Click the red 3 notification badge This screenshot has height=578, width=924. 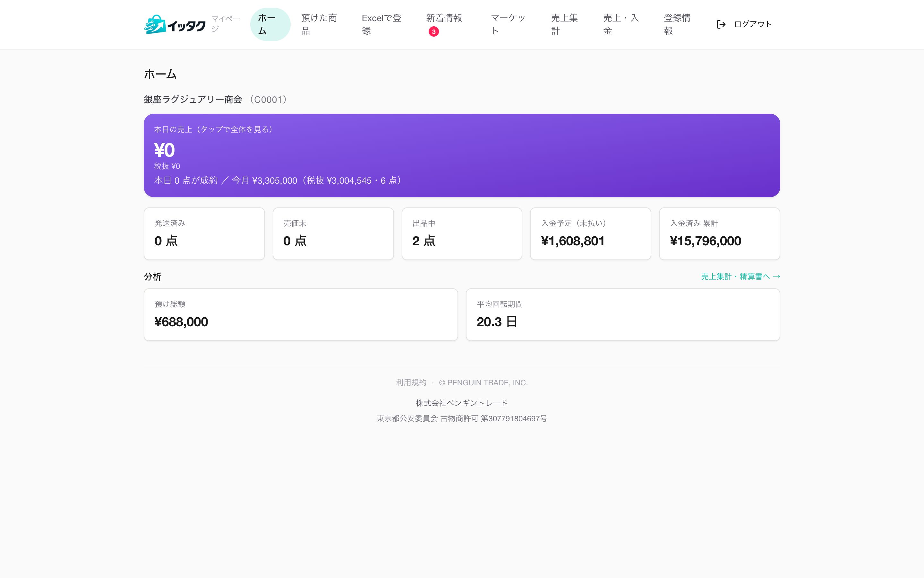pos(433,32)
